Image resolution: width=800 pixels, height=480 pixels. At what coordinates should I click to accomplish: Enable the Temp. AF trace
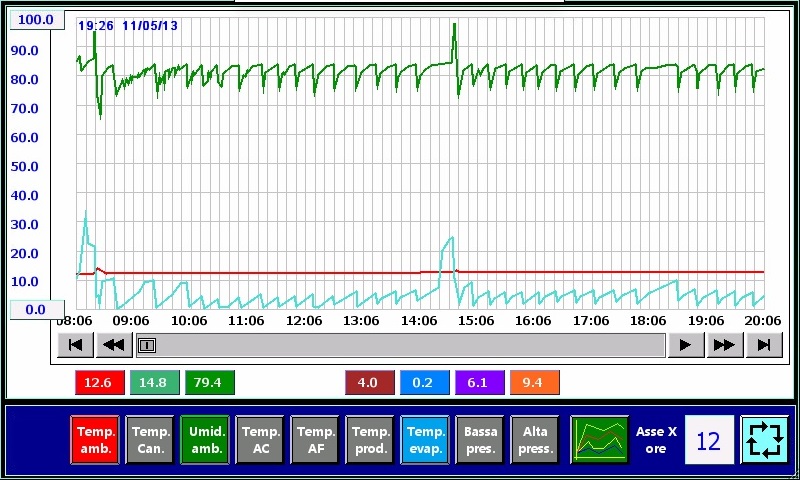[x=315, y=441]
